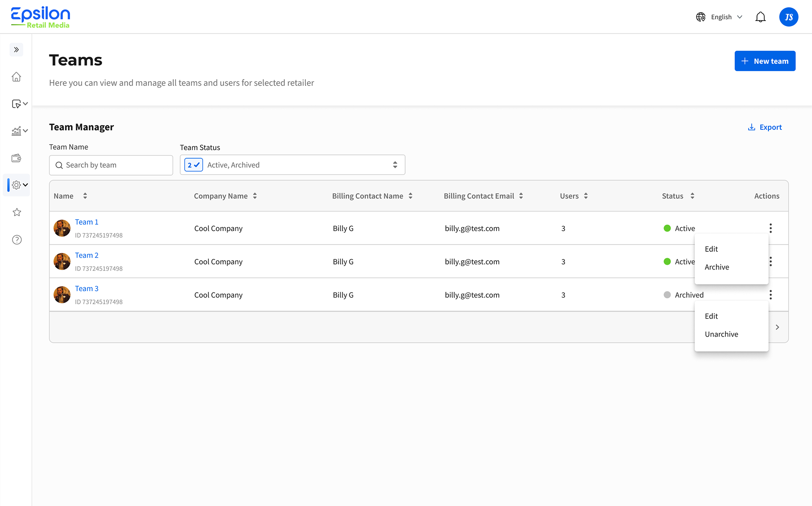
Task: Toggle the Name column sort order
Action: (85, 195)
